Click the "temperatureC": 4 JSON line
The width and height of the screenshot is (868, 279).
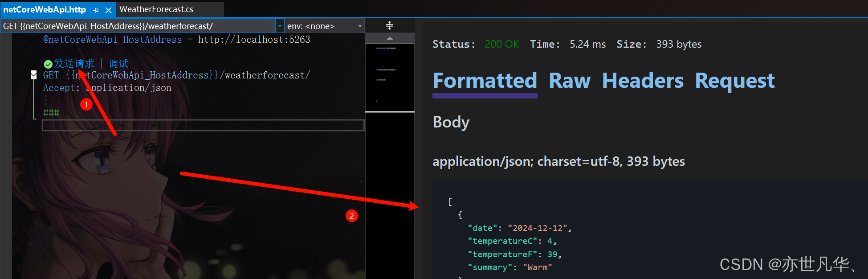512,241
